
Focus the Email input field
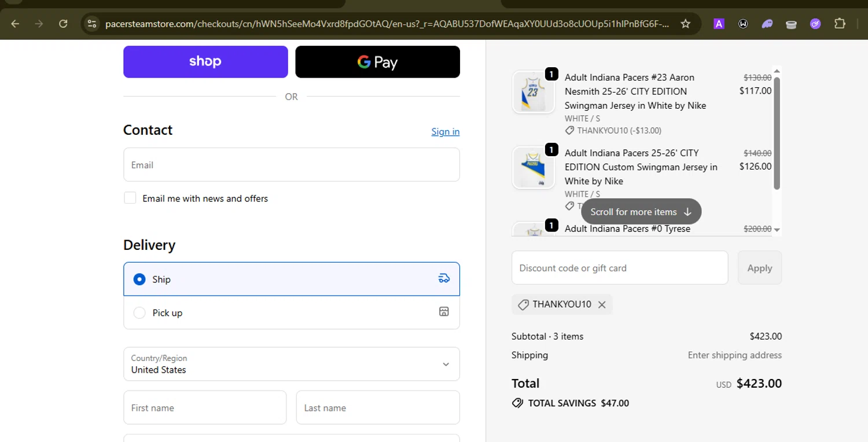click(292, 164)
